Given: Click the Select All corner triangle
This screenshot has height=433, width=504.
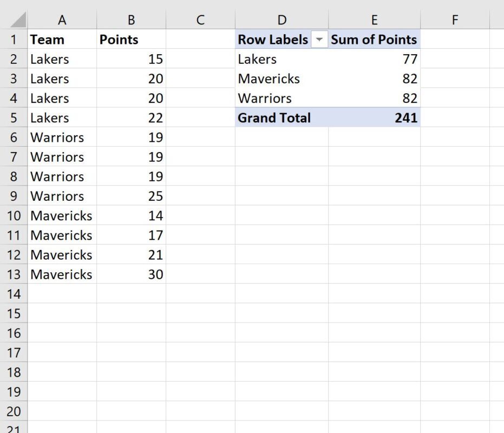Looking at the screenshot, I should click(x=18, y=19).
